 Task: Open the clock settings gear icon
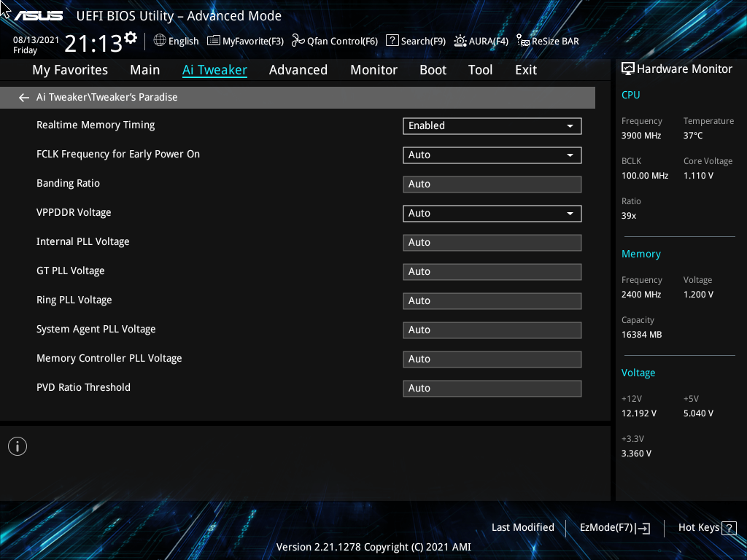click(131, 38)
